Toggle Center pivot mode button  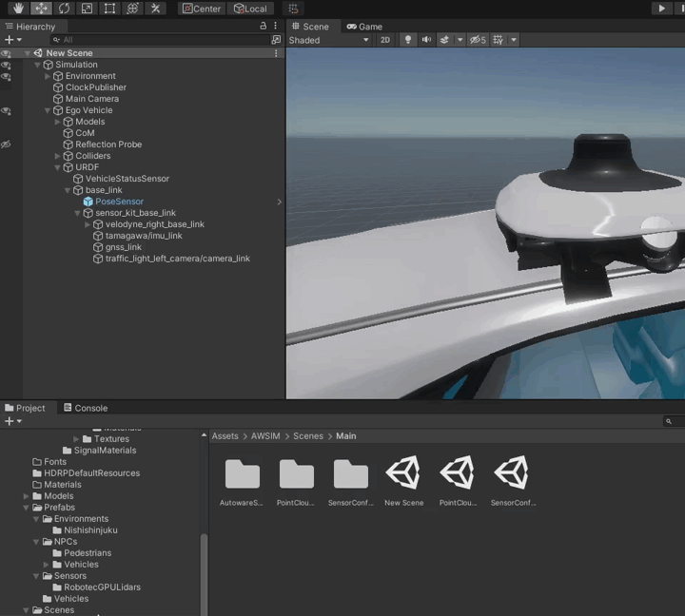click(x=201, y=9)
